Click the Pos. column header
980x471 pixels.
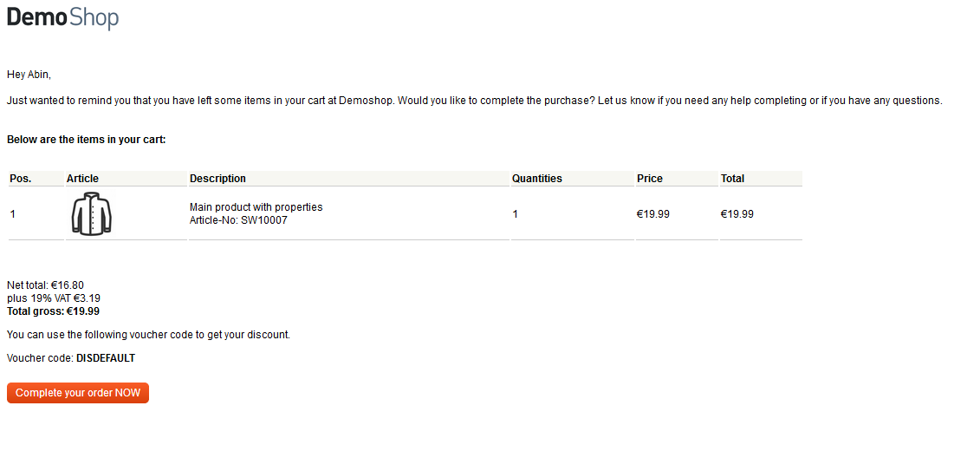point(21,179)
